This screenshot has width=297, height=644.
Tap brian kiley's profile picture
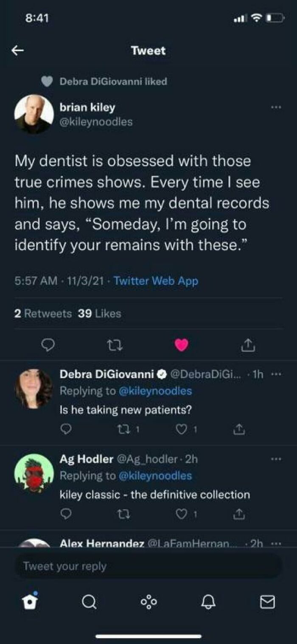click(x=33, y=114)
